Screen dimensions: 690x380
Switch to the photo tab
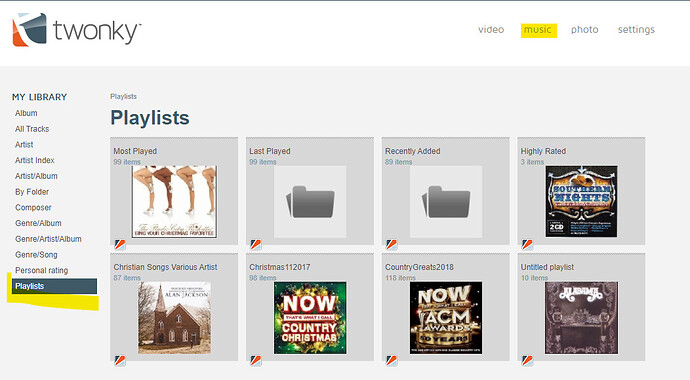(x=584, y=29)
